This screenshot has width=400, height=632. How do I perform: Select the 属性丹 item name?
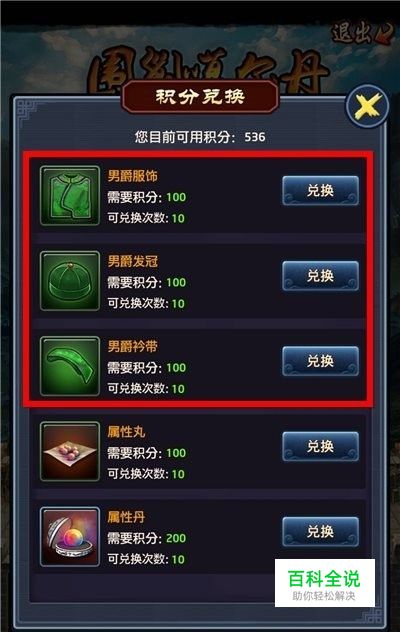click(126, 517)
